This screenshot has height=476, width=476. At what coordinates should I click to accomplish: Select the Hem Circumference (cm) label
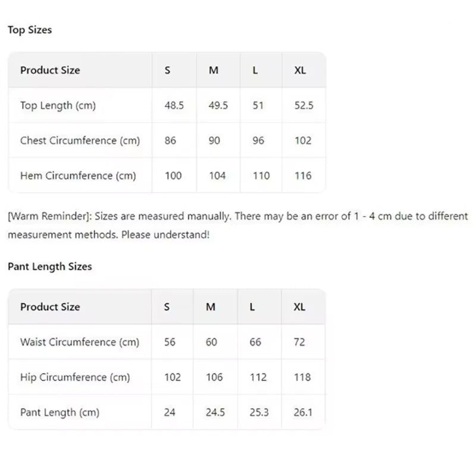[78, 176]
